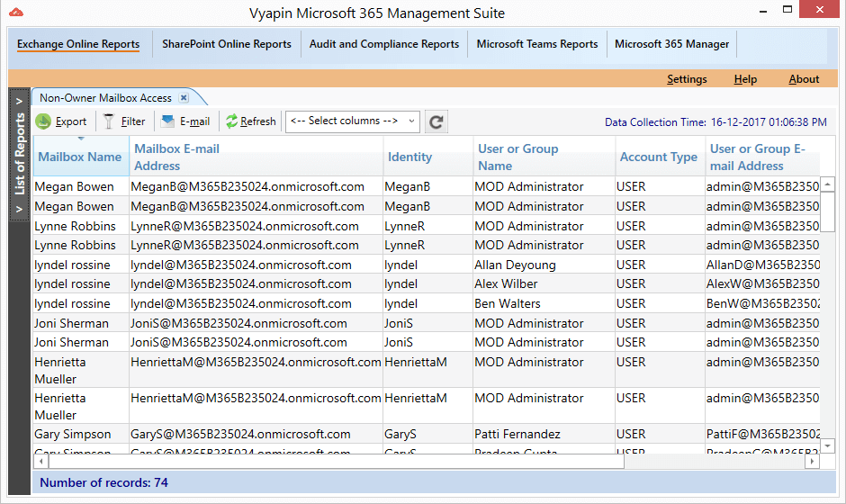Click the Filter funnel icon
This screenshot has height=504, width=846.
(x=109, y=121)
